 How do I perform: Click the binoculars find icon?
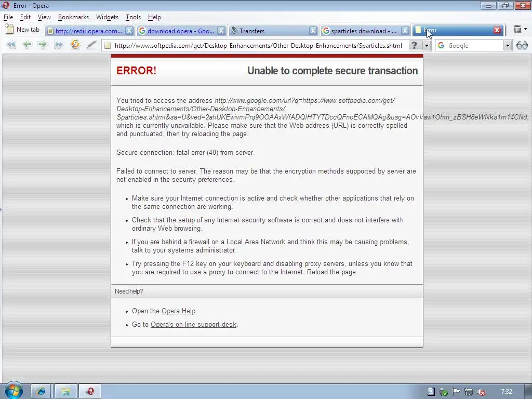pyautogui.click(x=522, y=45)
